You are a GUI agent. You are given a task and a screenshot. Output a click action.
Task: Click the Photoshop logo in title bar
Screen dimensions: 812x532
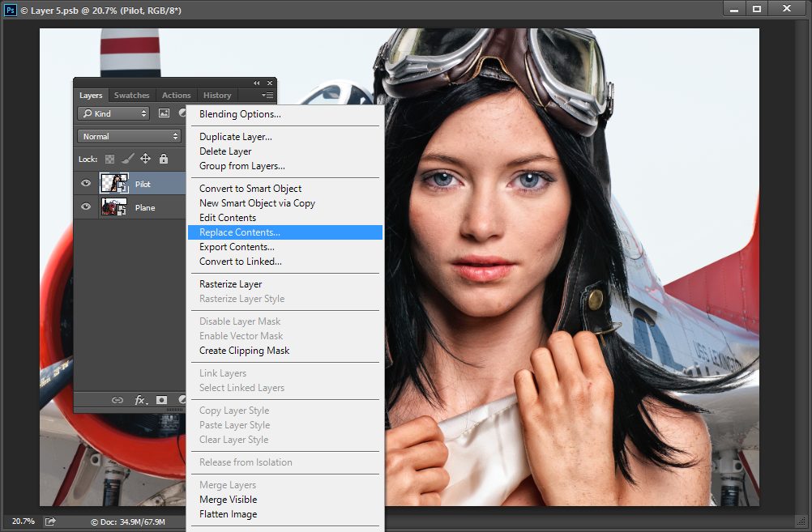11,10
